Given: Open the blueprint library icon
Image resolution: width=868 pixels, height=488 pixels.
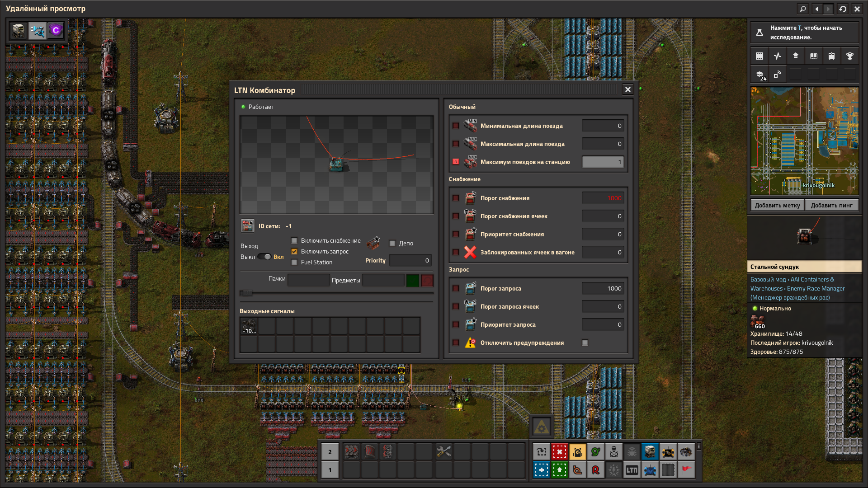Looking at the screenshot, I should 759,56.
